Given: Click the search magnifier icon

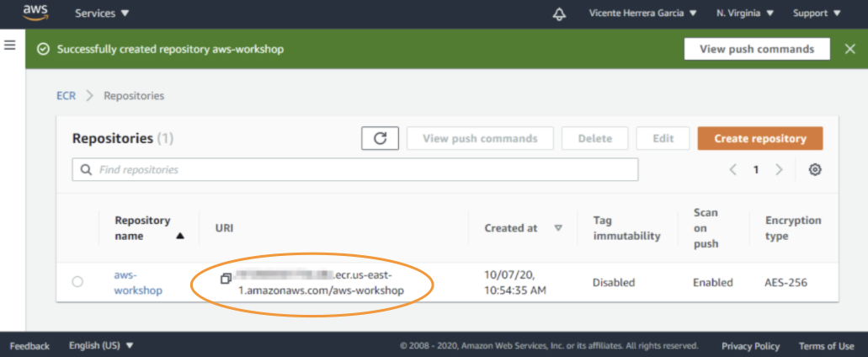Looking at the screenshot, I should pyautogui.click(x=87, y=169).
